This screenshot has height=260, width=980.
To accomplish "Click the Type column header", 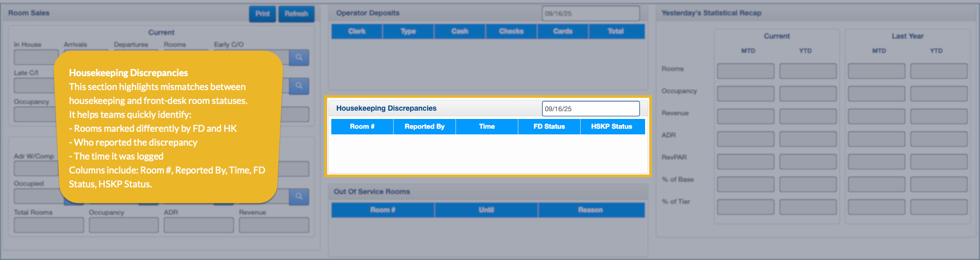I will 408,31.
